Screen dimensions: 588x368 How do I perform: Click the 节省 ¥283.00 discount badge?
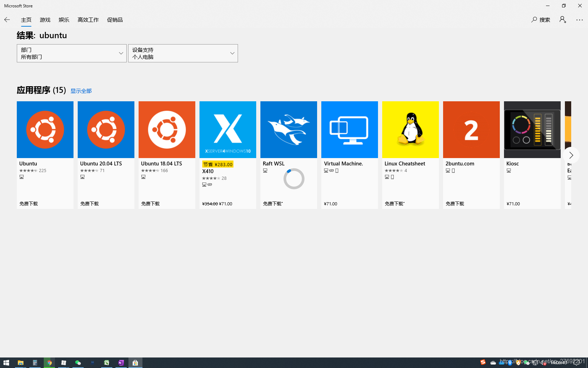[x=218, y=164]
